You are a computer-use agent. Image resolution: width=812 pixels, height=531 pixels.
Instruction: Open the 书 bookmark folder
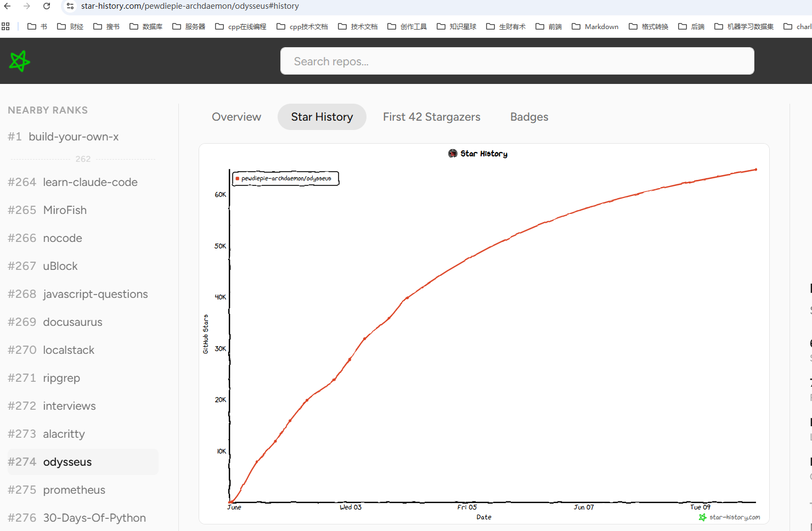[37, 26]
